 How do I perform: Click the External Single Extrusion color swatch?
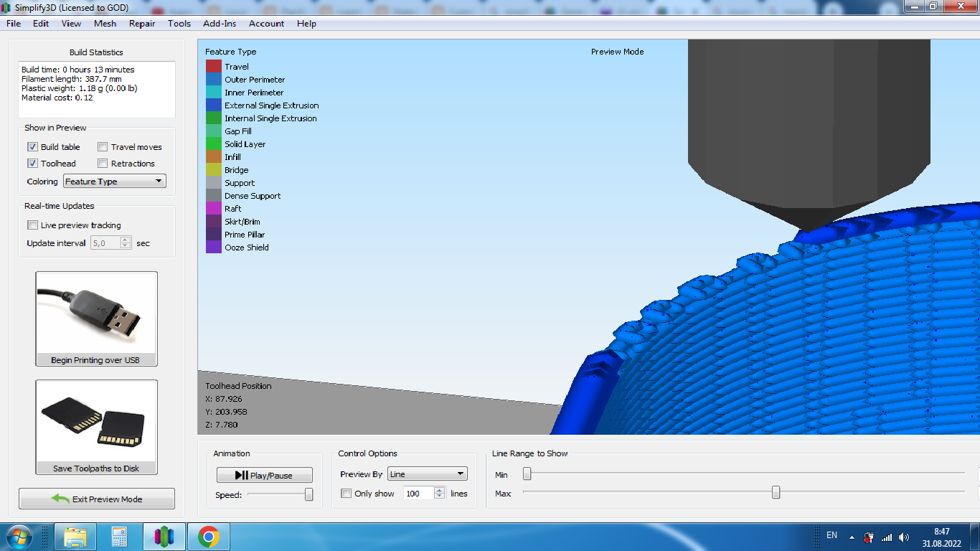[214, 105]
